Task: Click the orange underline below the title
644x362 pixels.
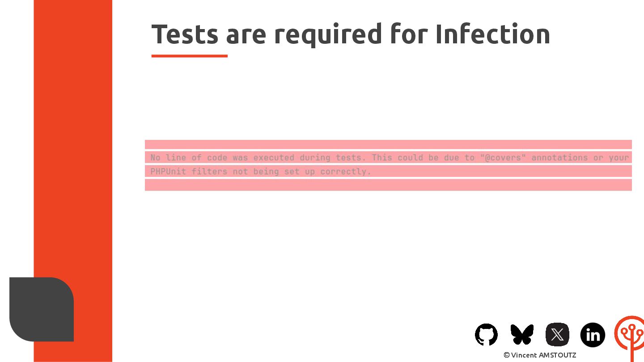Action: (190, 56)
